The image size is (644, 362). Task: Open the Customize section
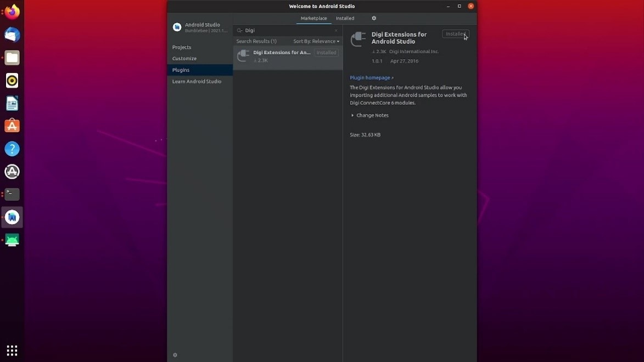tap(184, 59)
